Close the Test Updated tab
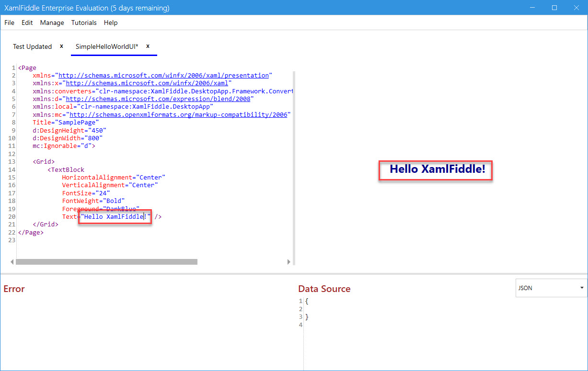The height and width of the screenshot is (371, 588). coord(61,46)
